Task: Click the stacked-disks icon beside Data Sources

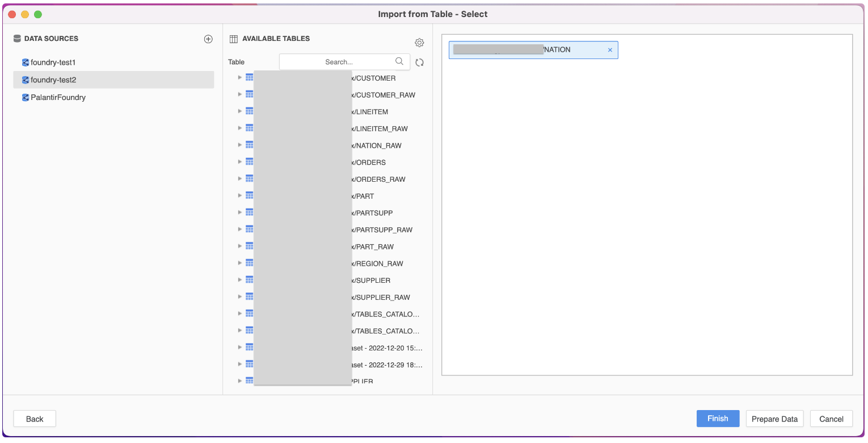Action: pos(17,38)
